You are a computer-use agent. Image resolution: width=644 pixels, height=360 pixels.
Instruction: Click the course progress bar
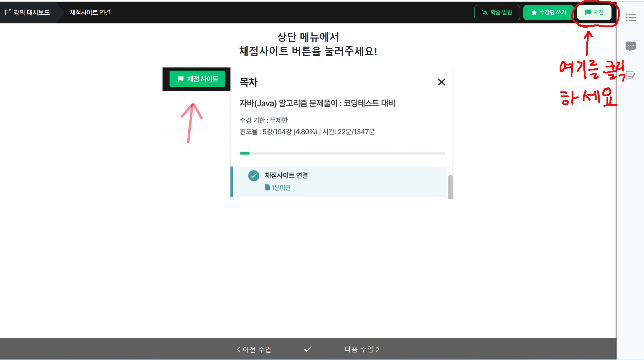coord(342,153)
